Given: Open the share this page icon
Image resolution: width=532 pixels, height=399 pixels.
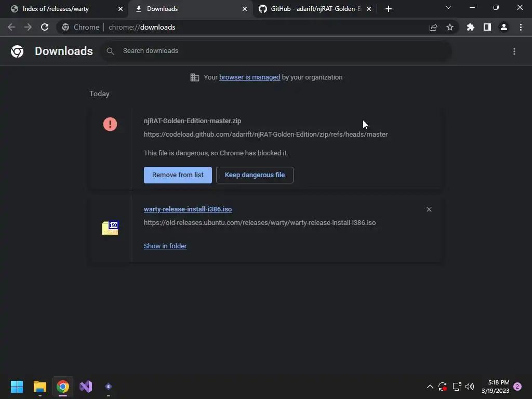Looking at the screenshot, I should [x=433, y=28].
